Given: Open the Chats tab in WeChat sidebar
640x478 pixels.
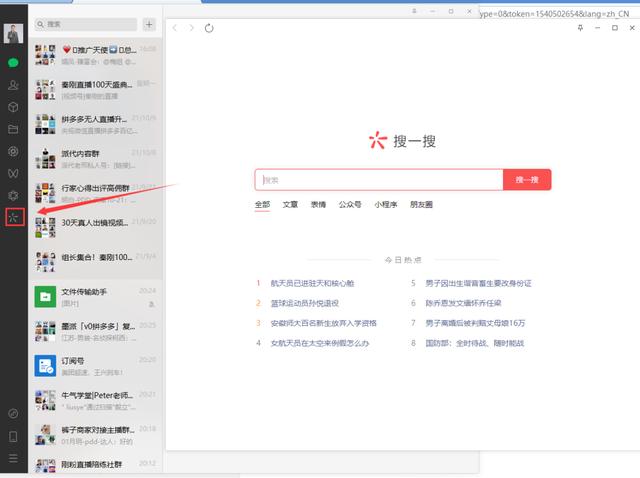Looking at the screenshot, I should click(13, 62).
